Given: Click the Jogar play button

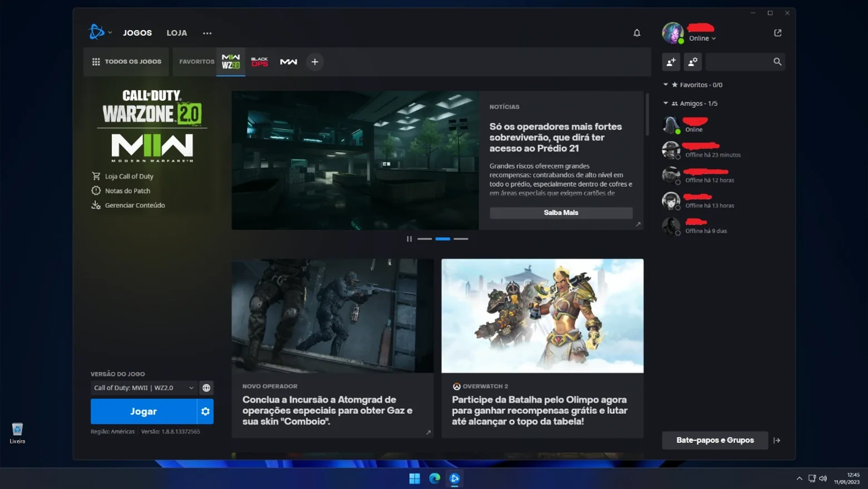Looking at the screenshot, I should (x=144, y=412).
